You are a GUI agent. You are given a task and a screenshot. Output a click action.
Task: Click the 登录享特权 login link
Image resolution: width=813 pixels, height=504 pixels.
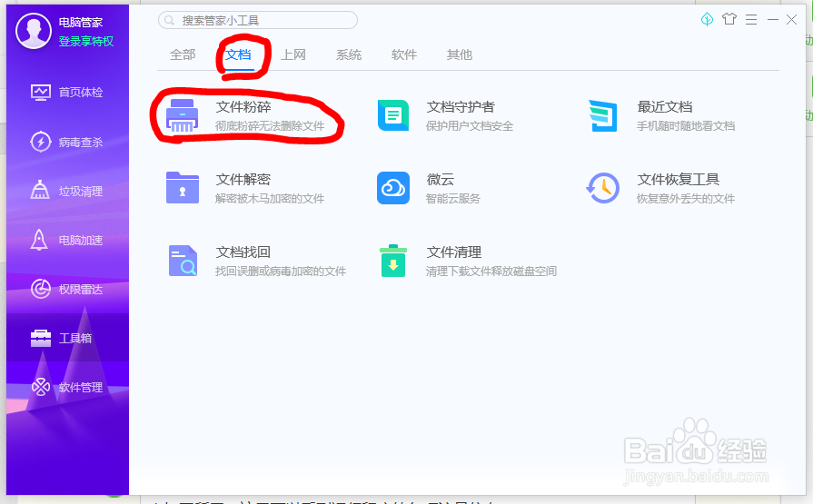tap(86, 42)
